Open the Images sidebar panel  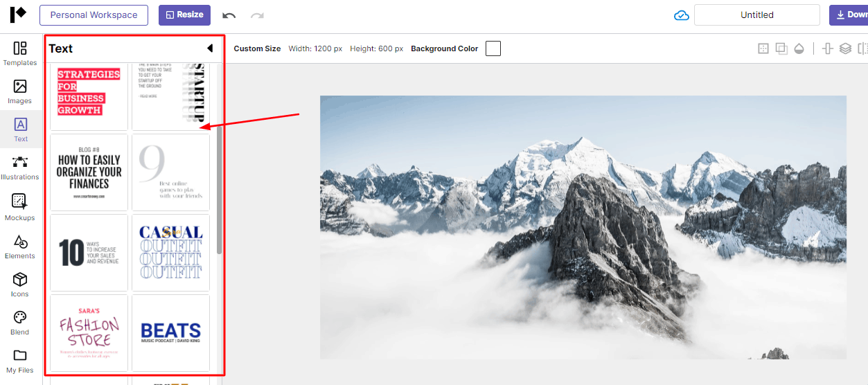point(20,91)
